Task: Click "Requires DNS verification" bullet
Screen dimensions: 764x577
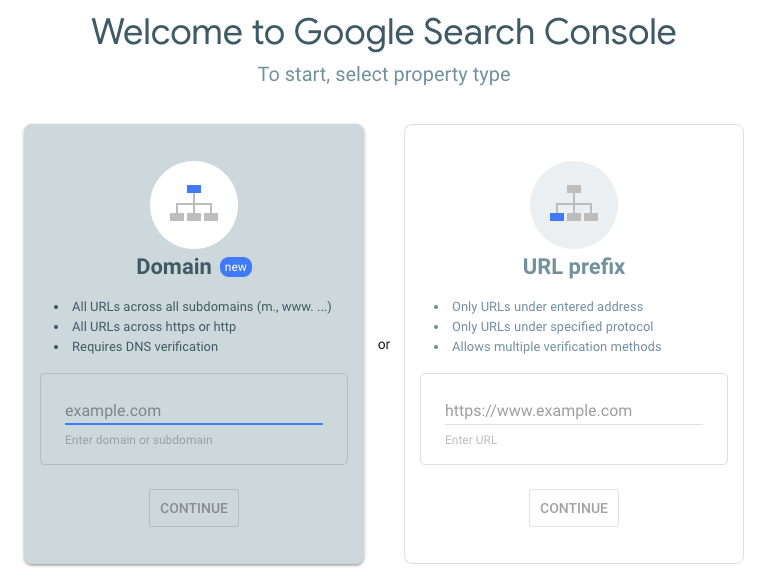Action: point(144,347)
